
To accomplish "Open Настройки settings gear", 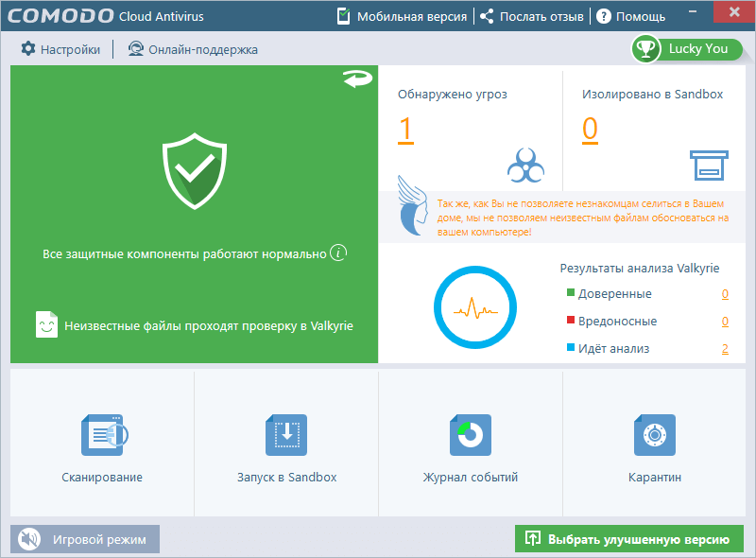I will point(28,49).
